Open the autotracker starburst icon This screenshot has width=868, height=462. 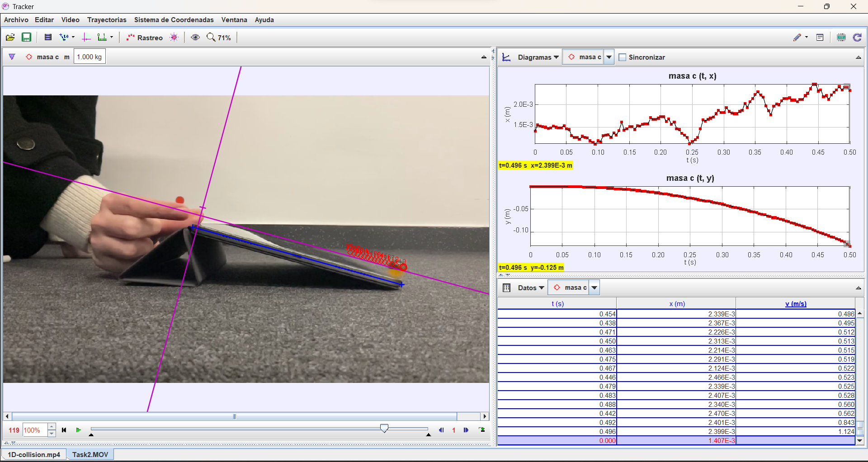click(174, 38)
